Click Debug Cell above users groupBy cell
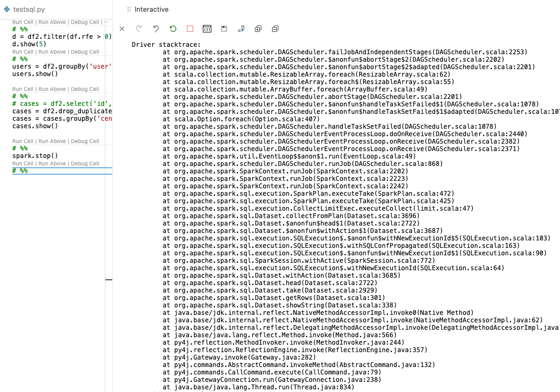This screenshot has height=392, width=560. coord(85,52)
